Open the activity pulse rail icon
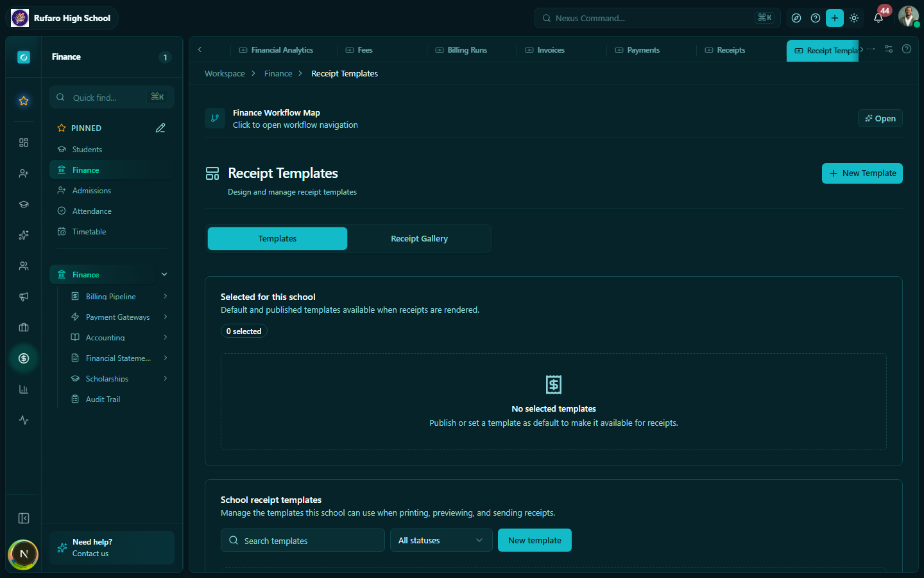 pyautogui.click(x=24, y=420)
